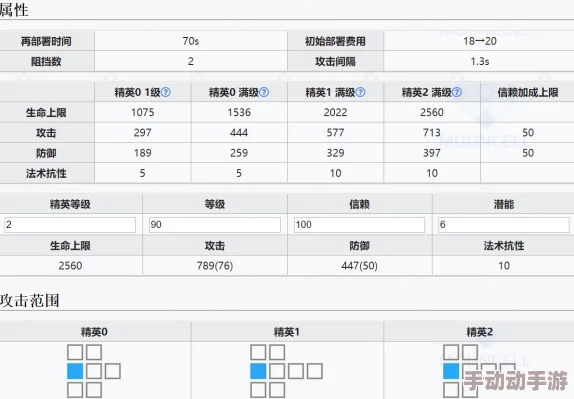Click the help icon beside 精英1 满级
The height and width of the screenshot is (399, 574).
pyautogui.click(x=361, y=92)
